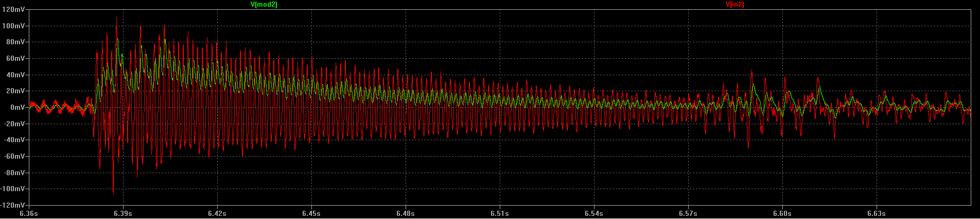The image size is (980, 219).
Task: Click the 120mV vertical axis label
Action: pos(14,10)
